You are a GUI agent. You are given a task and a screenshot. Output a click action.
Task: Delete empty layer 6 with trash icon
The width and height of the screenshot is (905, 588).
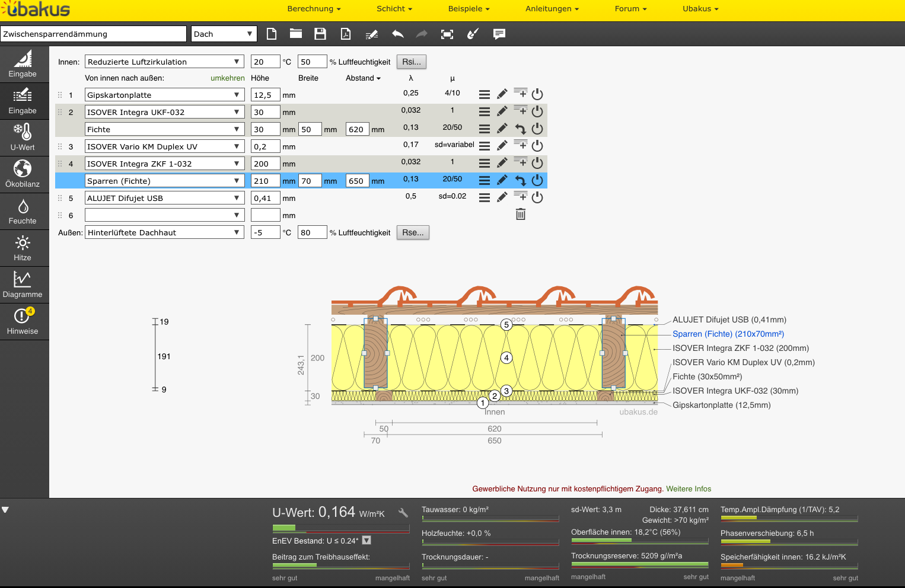point(521,215)
